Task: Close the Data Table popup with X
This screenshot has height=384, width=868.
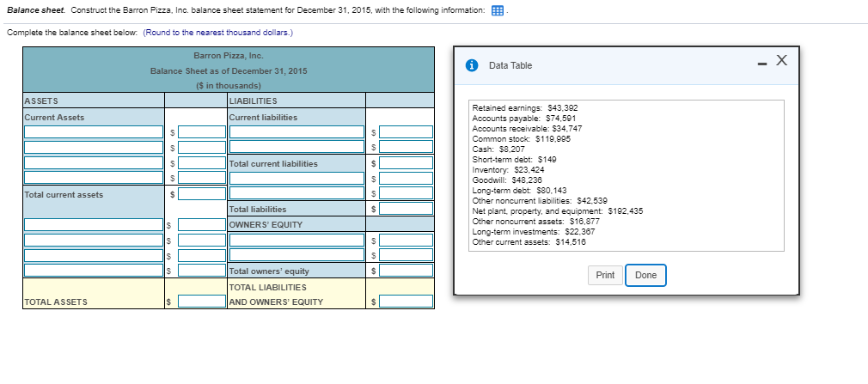Action: click(x=781, y=60)
